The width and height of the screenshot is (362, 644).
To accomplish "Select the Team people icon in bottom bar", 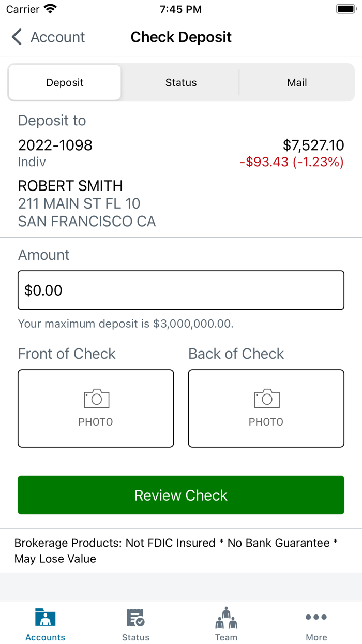I will coord(226,617).
